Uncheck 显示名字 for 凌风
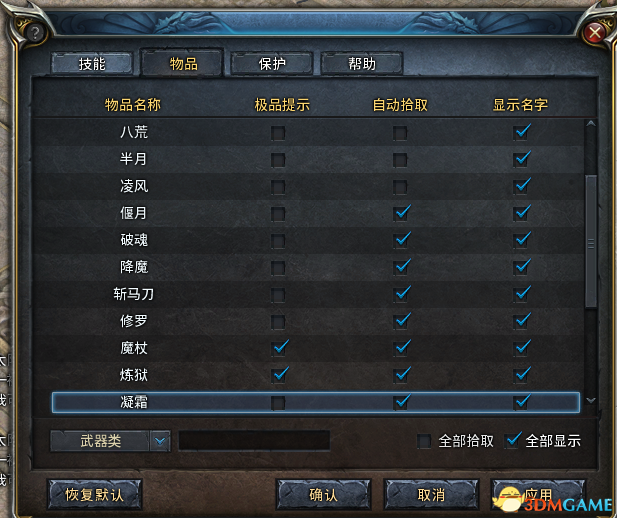The image size is (617, 518). (521, 187)
